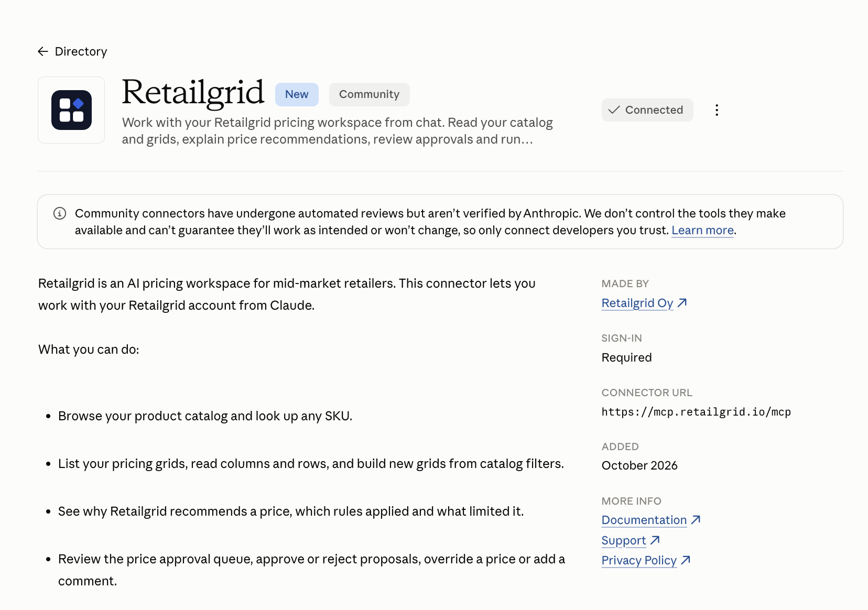The height and width of the screenshot is (610, 868).
Task: Click the Retailgrid app logo
Action: pos(71,110)
